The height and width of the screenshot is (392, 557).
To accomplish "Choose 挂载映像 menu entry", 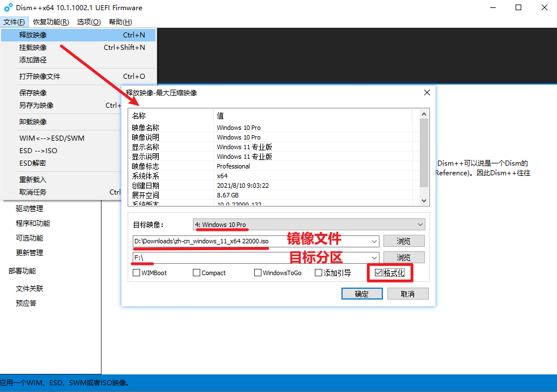I will tap(33, 48).
